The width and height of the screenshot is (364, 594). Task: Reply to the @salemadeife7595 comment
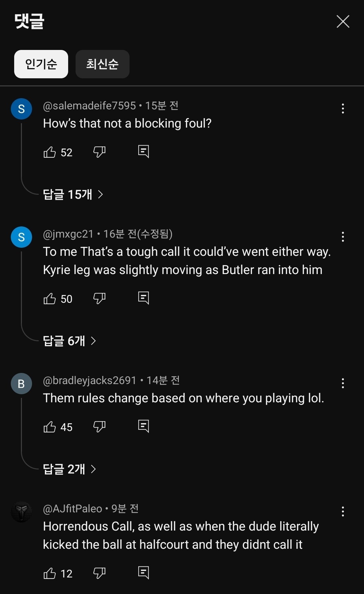tap(143, 152)
